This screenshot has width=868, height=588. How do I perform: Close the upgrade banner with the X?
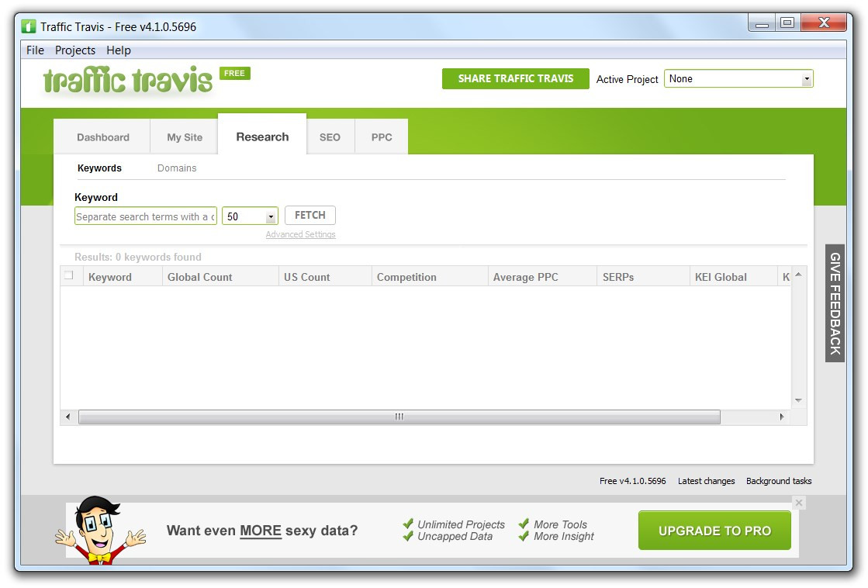[798, 503]
